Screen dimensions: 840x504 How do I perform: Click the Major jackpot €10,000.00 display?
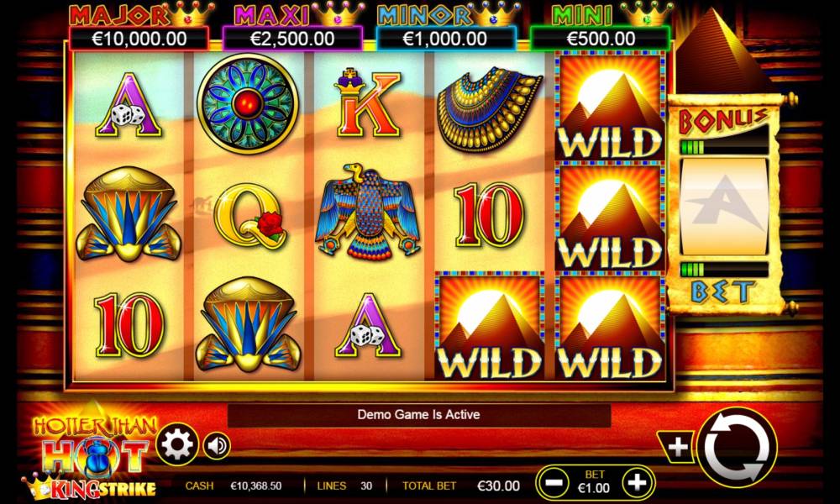(139, 39)
